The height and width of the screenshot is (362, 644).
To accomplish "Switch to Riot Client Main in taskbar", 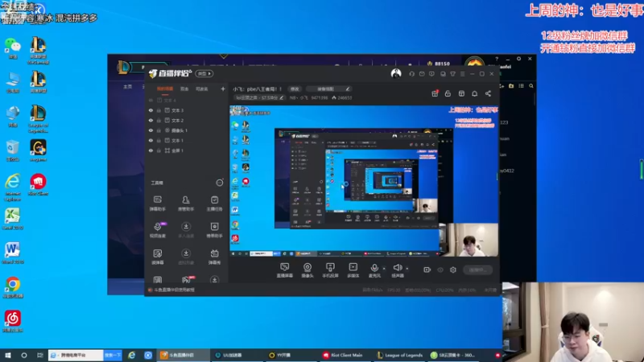I will [343, 355].
